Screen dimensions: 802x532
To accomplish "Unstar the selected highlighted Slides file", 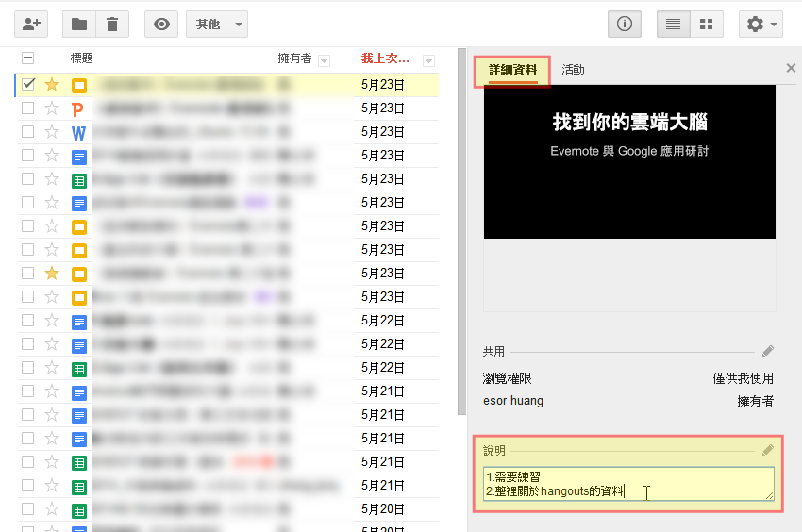I will tap(52, 84).
